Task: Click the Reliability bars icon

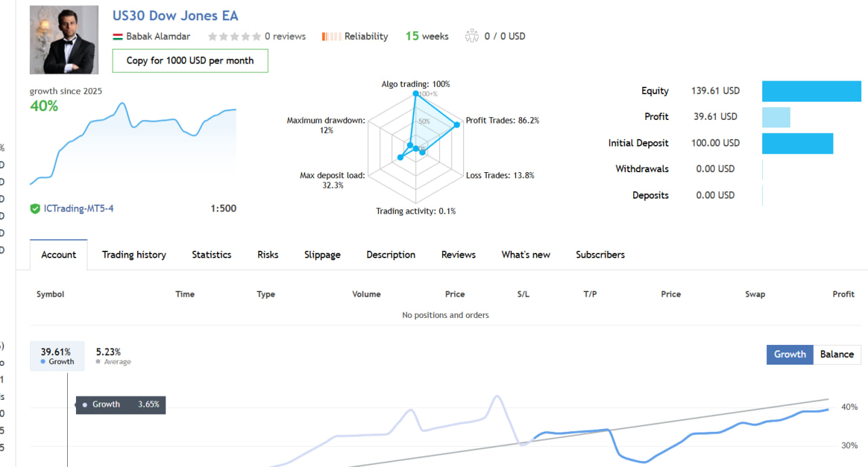Action: point(332,37)
